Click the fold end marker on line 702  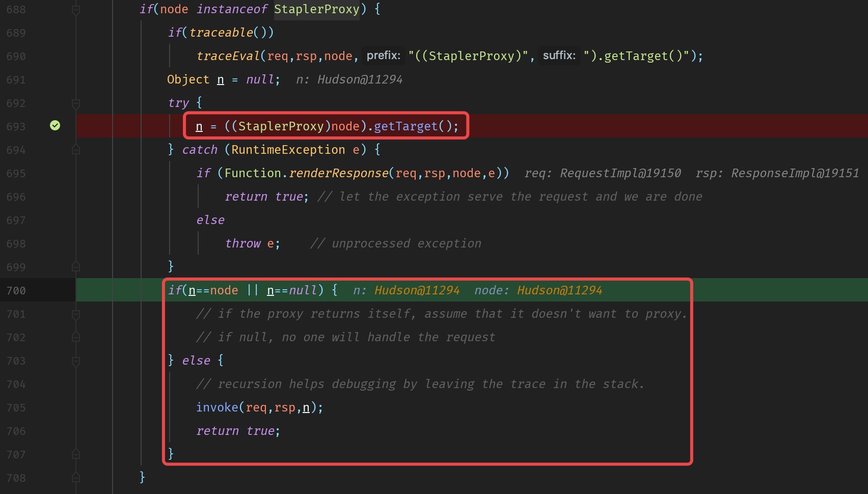coord(76,337)
